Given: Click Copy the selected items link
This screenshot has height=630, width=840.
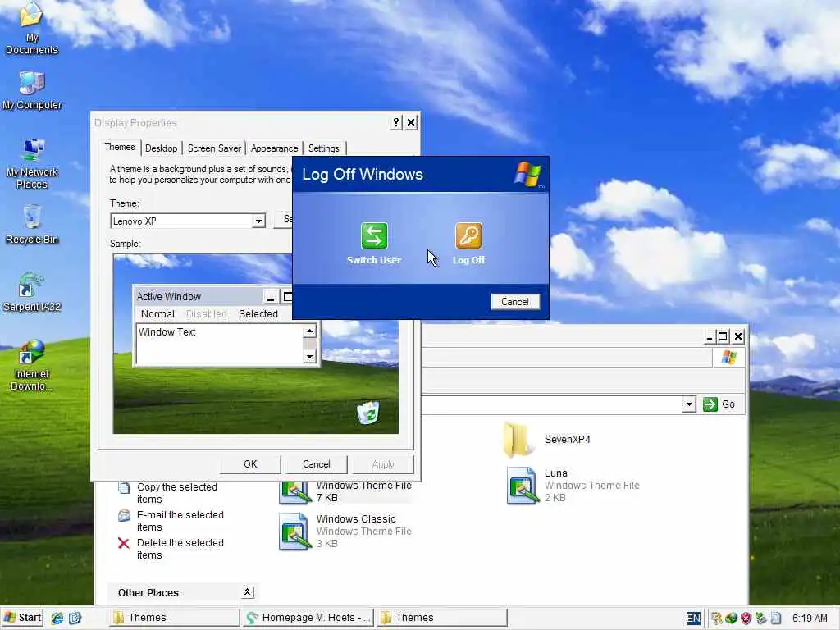Looking at the screenshot, I should pyautogui.click(x=177, y=493).
